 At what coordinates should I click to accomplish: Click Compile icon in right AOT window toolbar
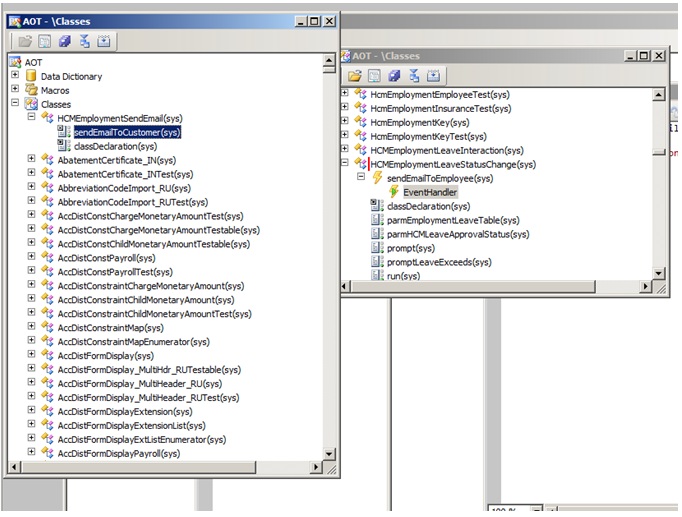pos(413,76)
